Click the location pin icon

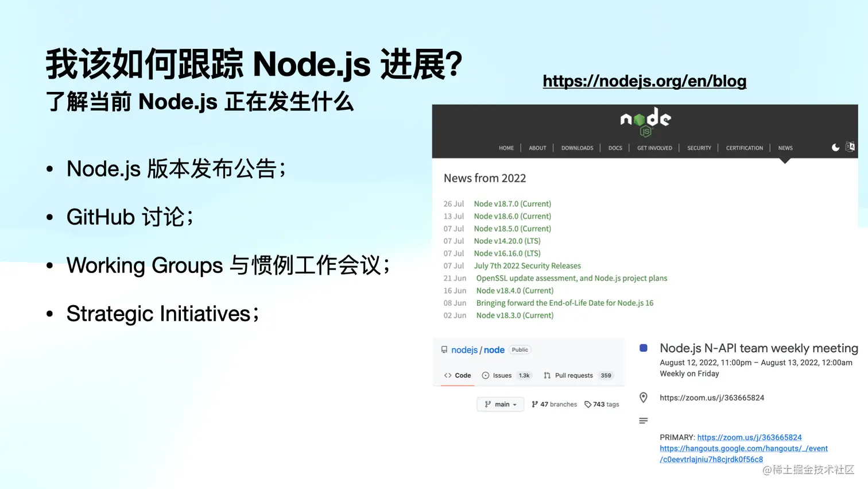click(x=644, y=398)
